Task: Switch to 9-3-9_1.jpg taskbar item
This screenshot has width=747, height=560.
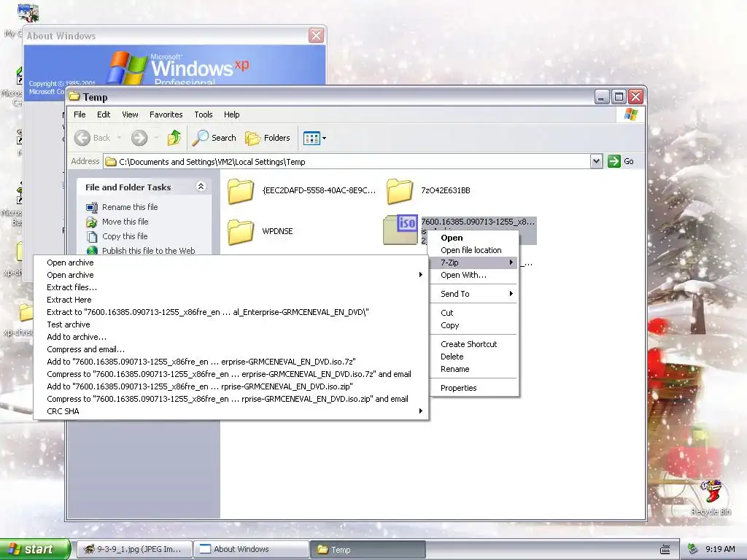Action: click(x=134, y=549)
